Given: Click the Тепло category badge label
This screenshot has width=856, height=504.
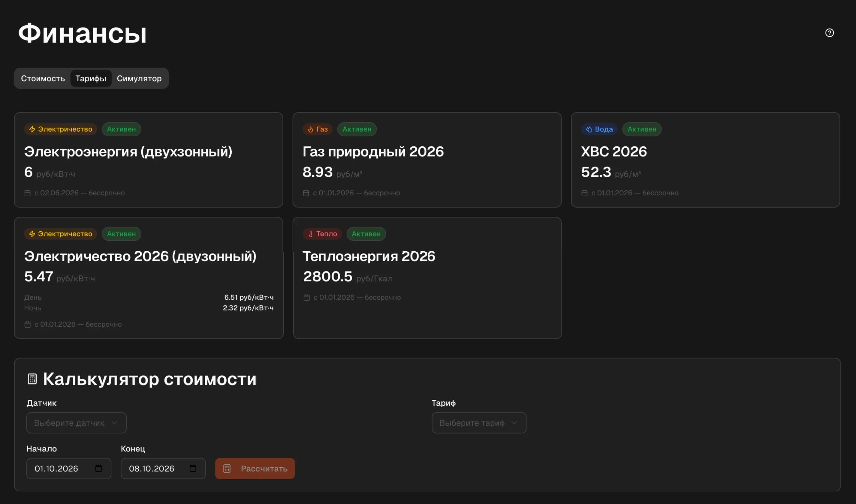Looking at the screenshot, I should [322, 234].
